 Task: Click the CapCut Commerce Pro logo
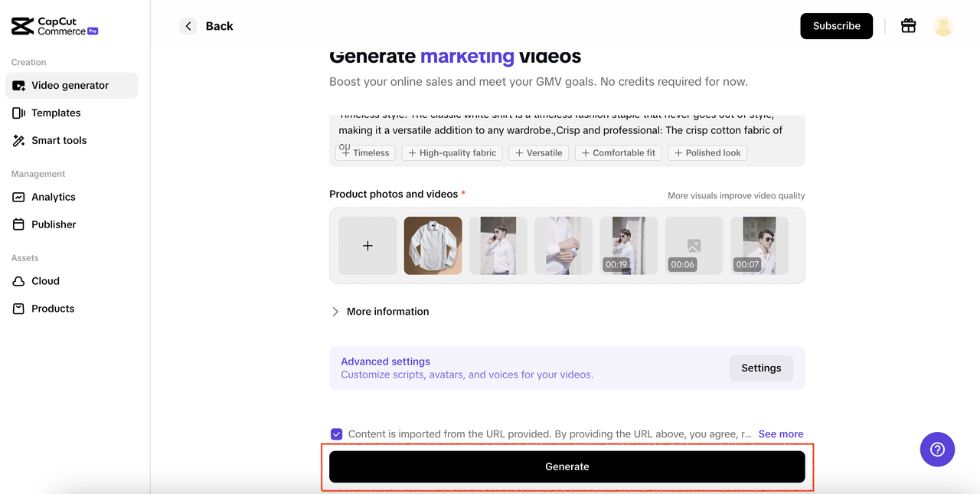tap(54, 27)
